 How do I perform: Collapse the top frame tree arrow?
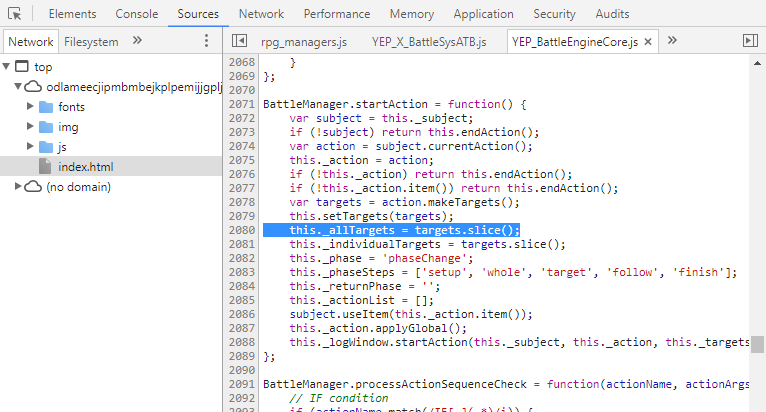6,66
